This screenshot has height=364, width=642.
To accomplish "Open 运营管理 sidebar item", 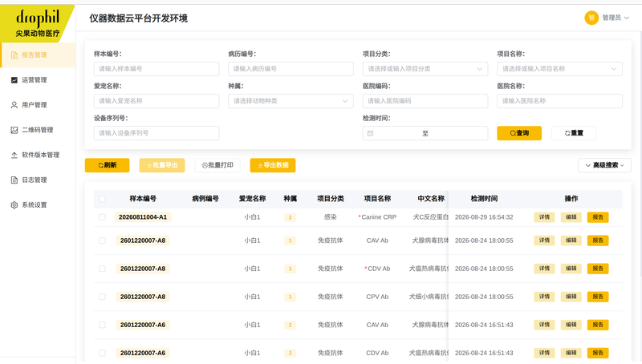I will 38,79.
